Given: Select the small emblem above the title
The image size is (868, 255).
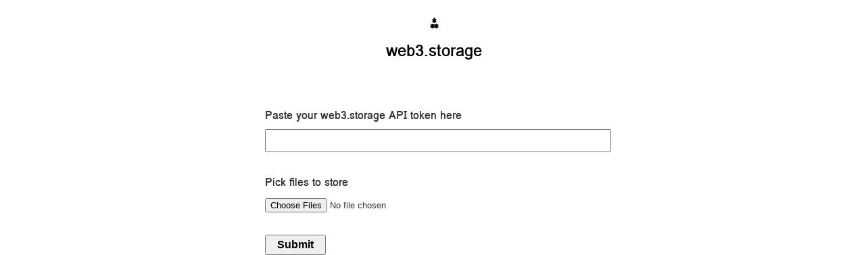Looking at the screenshot, I should [434, 23].
